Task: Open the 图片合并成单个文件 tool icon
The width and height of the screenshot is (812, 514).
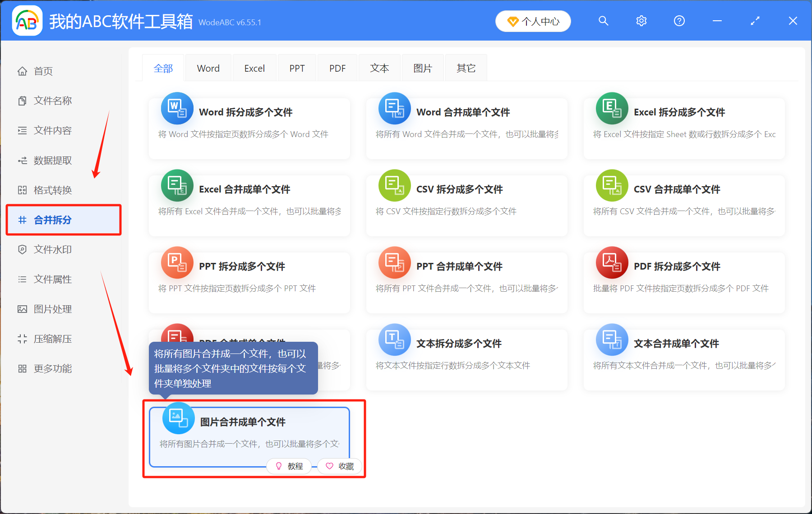Action: (x=177, y=418)
